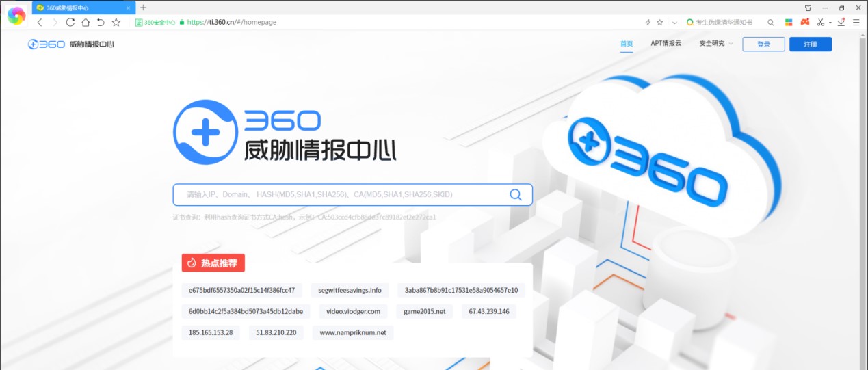This screenshot has height=370, width=868.
Task: Select hash e675bdf6557350a02f15c14f386fcc47
Action: [x=242, y=290]
